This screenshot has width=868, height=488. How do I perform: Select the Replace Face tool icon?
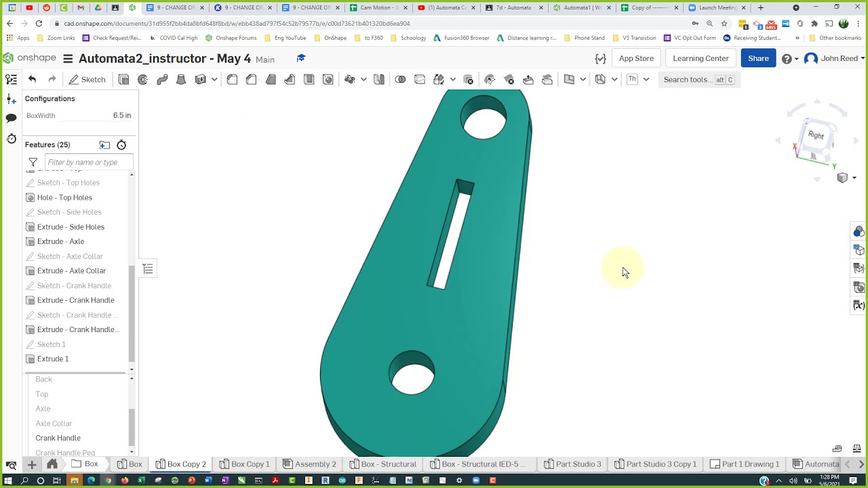pyautogui.click(x=547, y=79)
